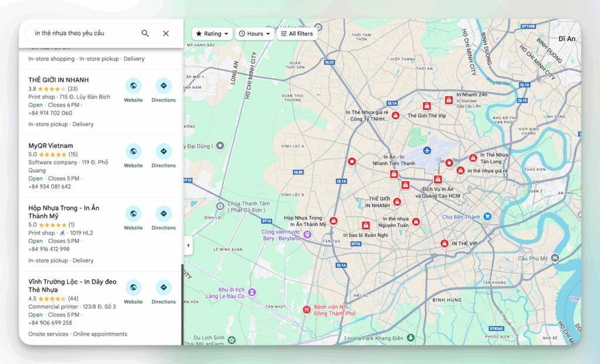Open Website for THẾ GIỚI IN NHANH
This screenshot has height=364, width=600.
click(x=133, y=90)
